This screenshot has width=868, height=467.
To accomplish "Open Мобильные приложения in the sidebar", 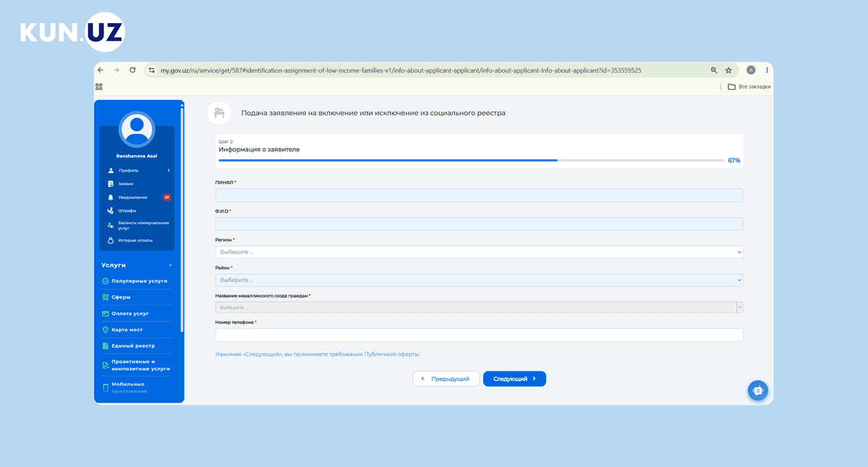I will [x=129, y=387].
